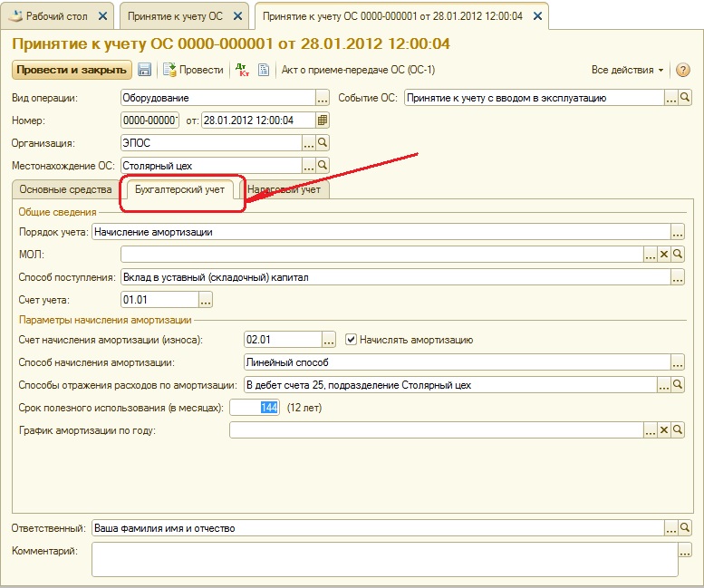Open magnifier for Способы отражения расходов field

(x=678, y=385)
